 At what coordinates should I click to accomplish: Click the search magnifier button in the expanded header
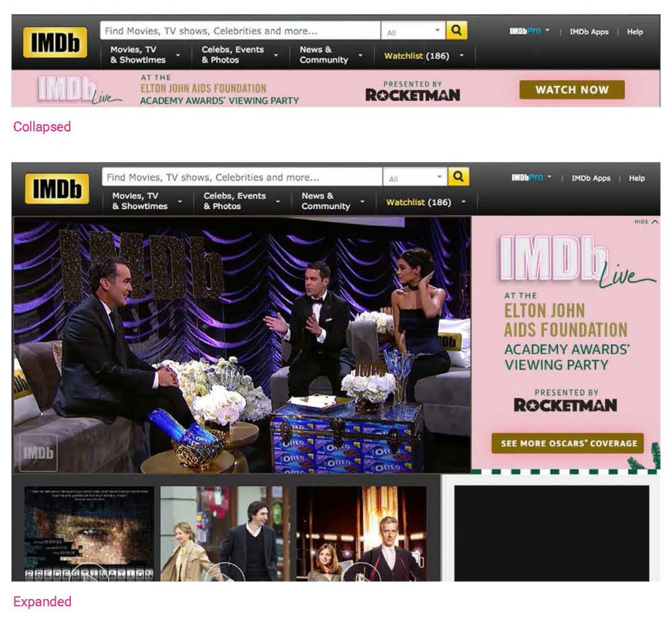(458, 177)
